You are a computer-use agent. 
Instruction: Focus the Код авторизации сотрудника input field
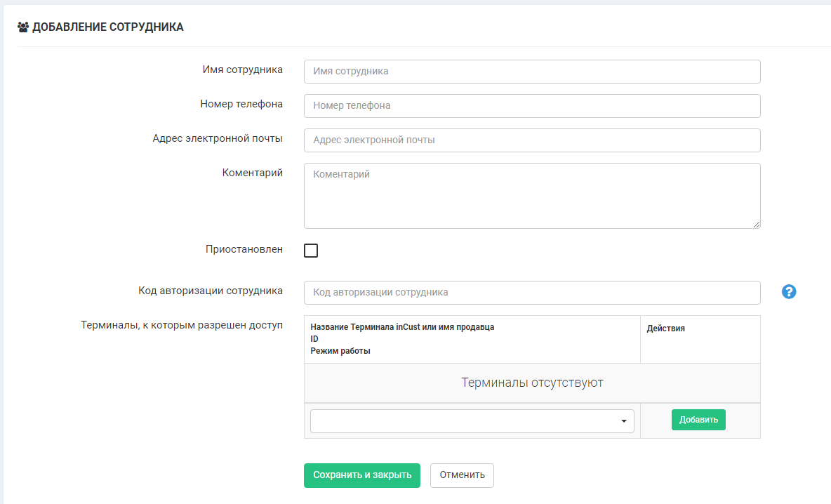[x=532, y=293]
